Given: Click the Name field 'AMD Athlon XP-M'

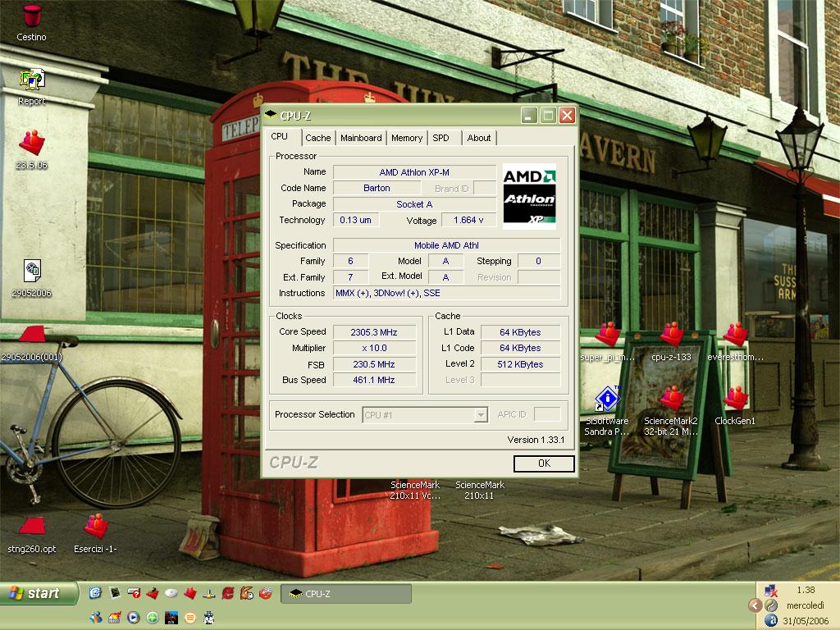Looking at the screenshot, I should point(414,172).
